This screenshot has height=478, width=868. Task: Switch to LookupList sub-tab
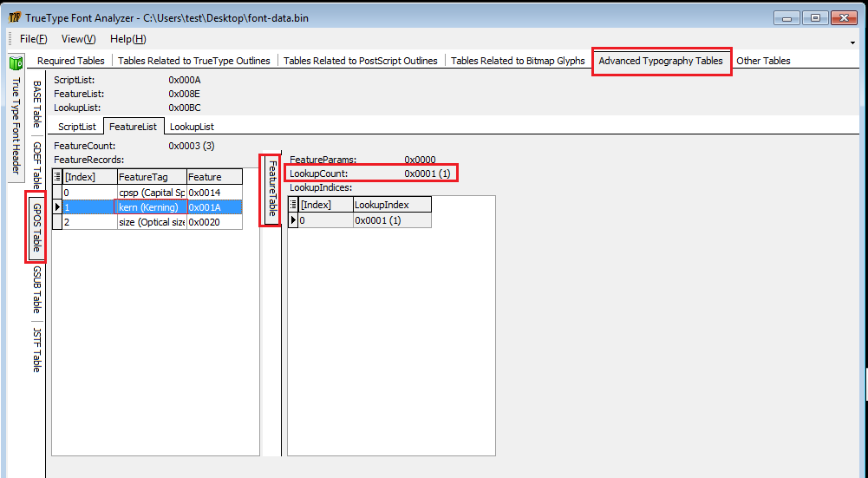(x=192, y=127)
